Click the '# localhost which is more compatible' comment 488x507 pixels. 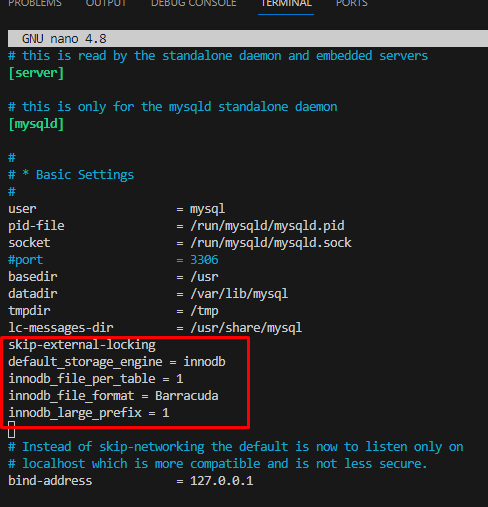[218, 464]
